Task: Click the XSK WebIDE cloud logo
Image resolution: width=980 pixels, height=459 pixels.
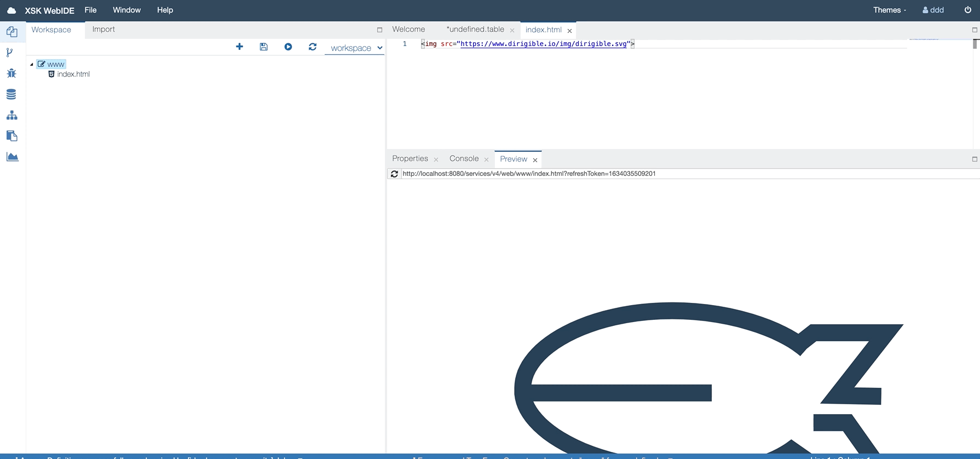Action: (11, 10)
